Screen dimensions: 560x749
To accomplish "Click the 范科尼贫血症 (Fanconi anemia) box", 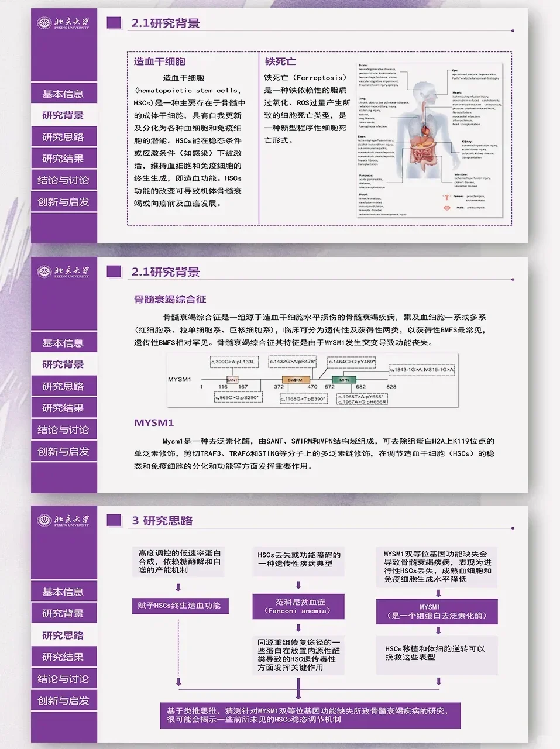I will pyautogui.click(x=298, y=605).
